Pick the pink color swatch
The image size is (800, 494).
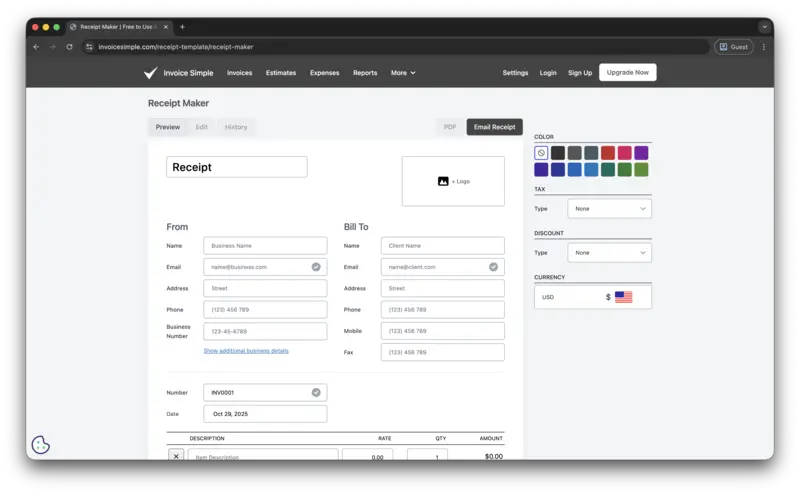[624, 153]
